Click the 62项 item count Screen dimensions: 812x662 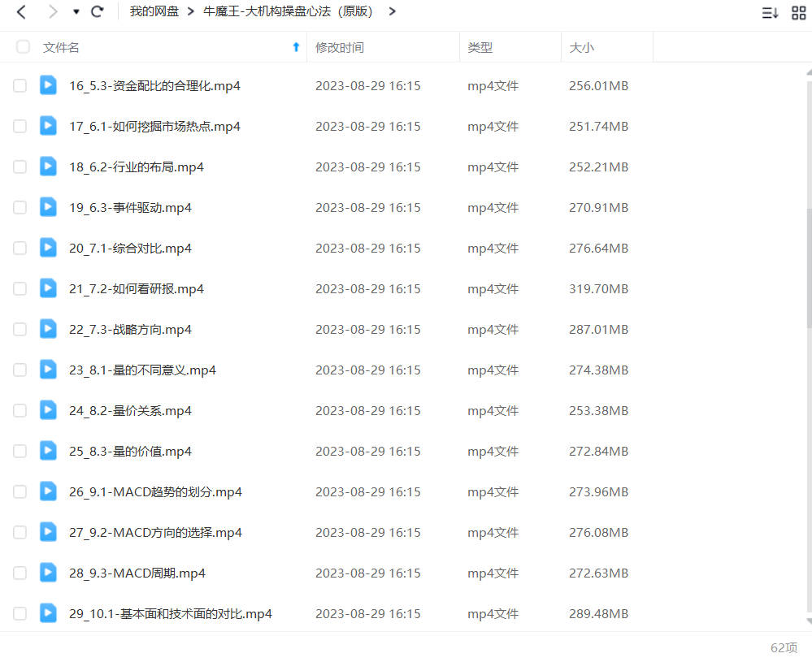(x=784, y=648)
